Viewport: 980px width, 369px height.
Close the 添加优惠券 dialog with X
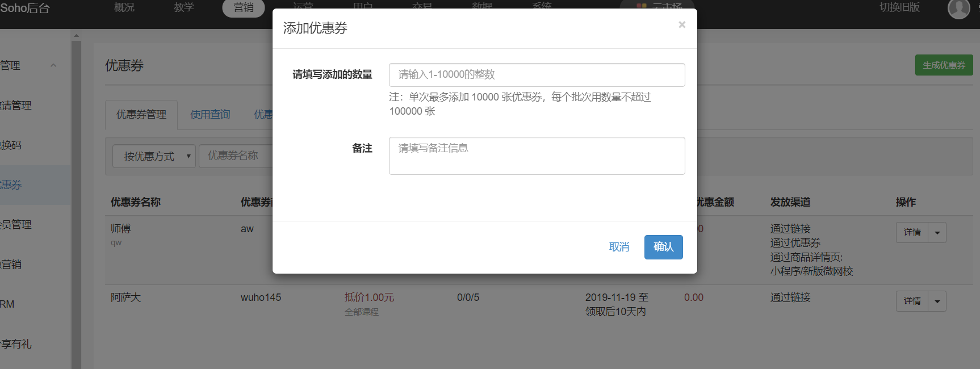click(682, 24)
